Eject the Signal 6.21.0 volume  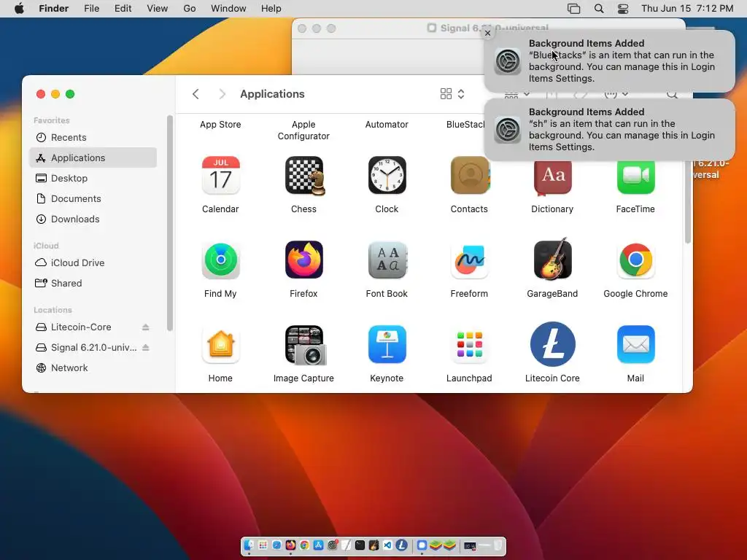point(146,348)
